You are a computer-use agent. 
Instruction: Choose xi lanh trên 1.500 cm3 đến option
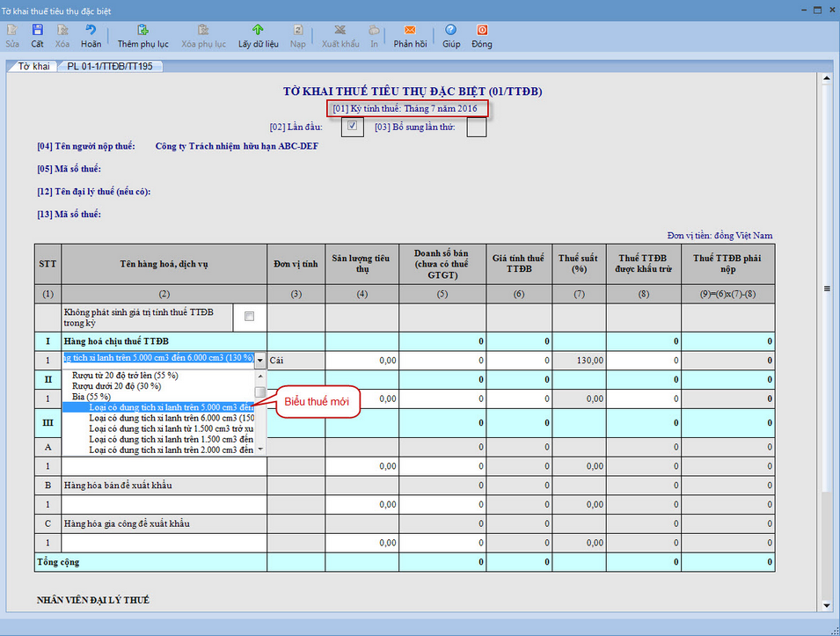click(x=172, y=439)
